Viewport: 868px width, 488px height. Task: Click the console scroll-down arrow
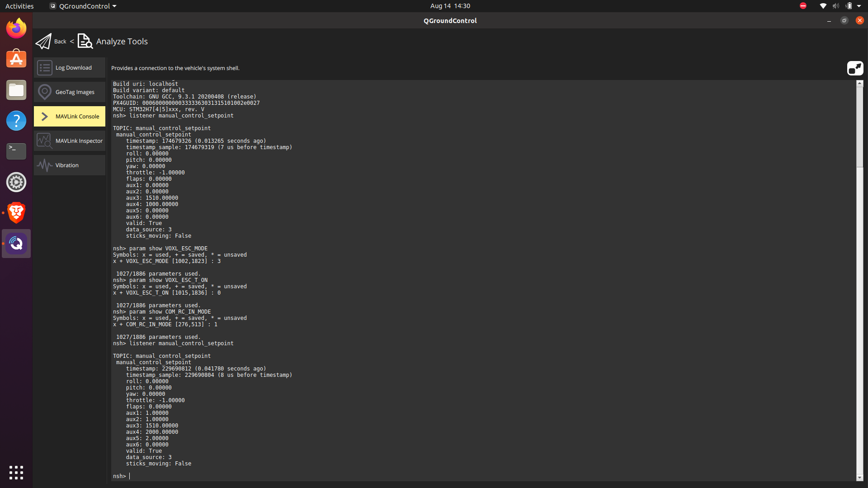[860, 478]
